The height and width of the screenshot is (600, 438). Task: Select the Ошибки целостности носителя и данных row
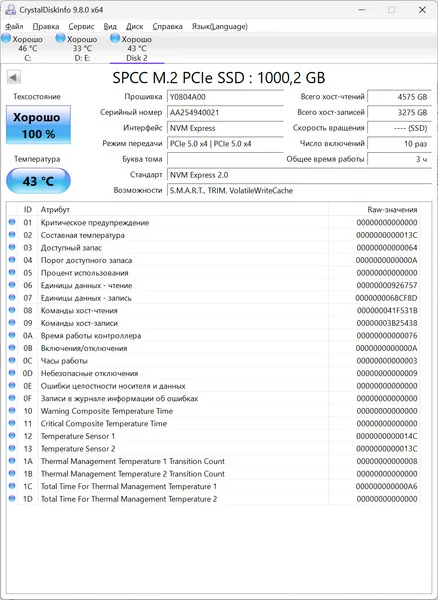pos(213,386)
